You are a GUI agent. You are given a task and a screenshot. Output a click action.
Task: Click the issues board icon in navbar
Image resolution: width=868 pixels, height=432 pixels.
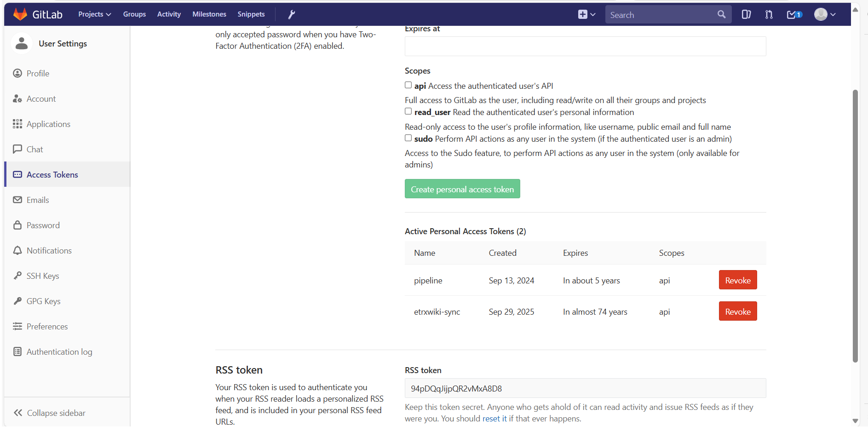pos(746,15)
